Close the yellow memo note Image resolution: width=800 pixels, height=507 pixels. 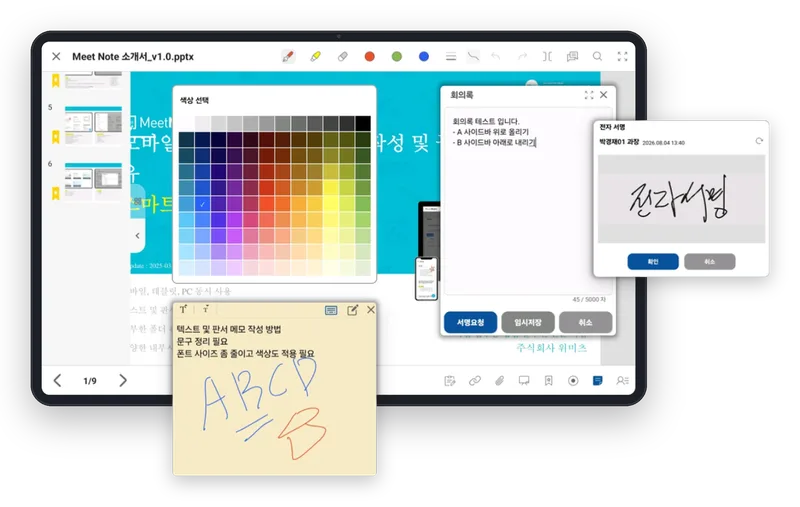(x=371, y=310)
